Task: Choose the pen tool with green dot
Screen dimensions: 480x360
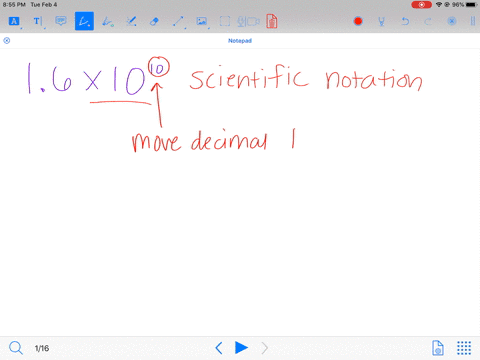Action: (107, 22)
